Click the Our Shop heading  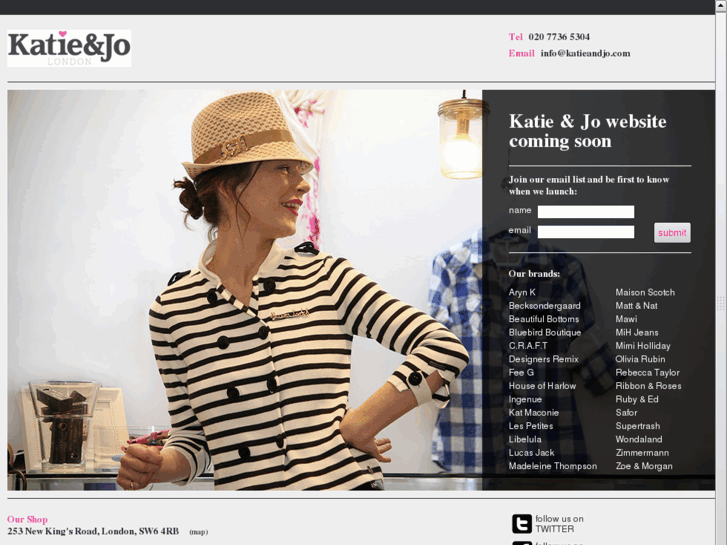[x=27, y=519]
